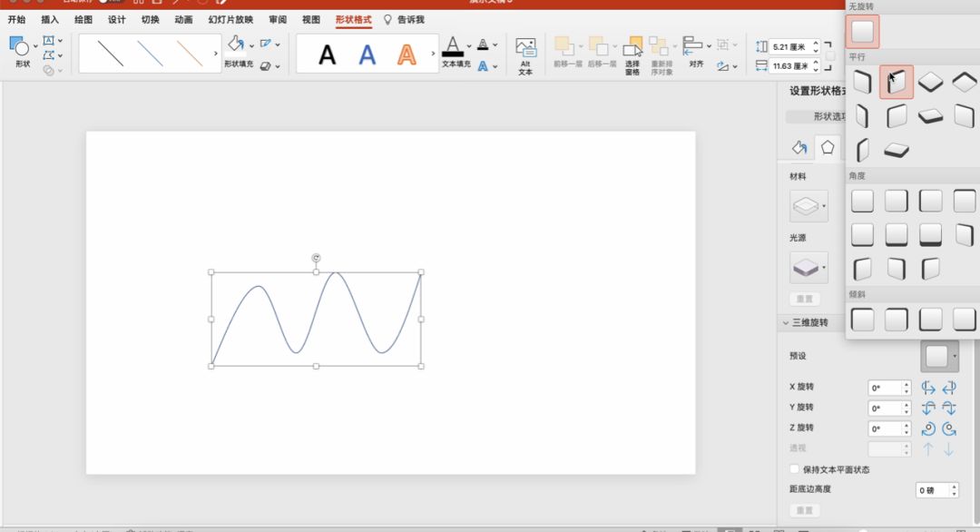The width and height of the screenshot is (980, 532).
Task: Open the shape effects dropdown arrow
Action: (x=278, y=66)
